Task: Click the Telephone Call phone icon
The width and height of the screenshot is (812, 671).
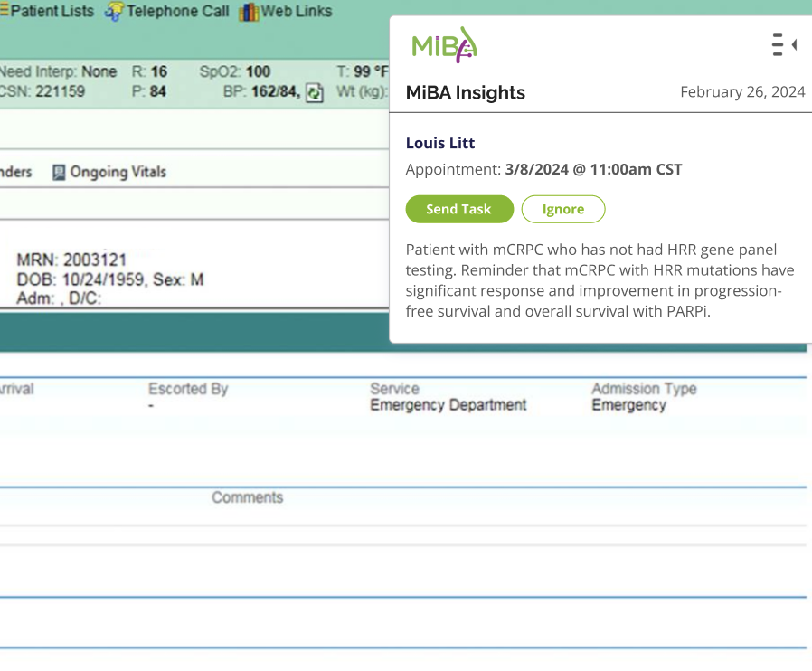Action: tap(115, 12)
